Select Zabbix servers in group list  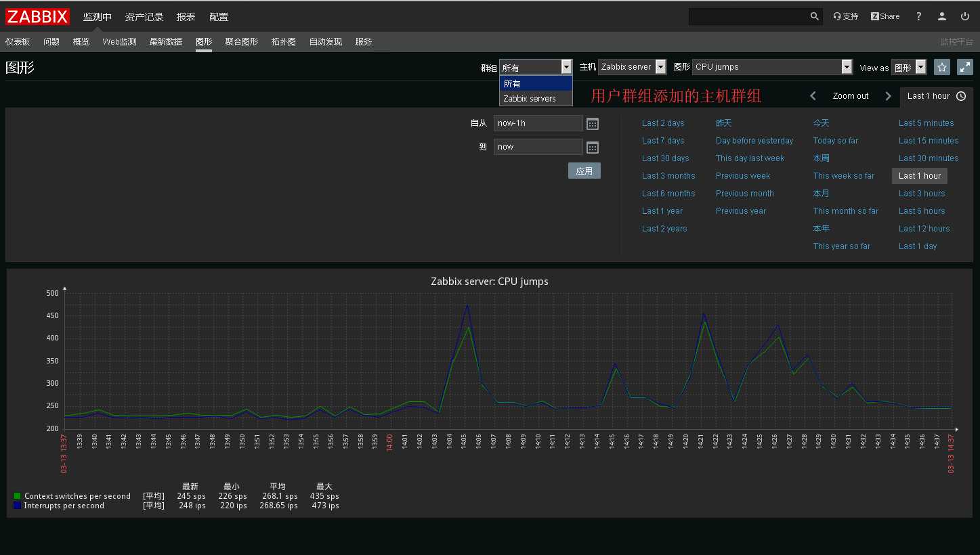(x=536, y=98)
